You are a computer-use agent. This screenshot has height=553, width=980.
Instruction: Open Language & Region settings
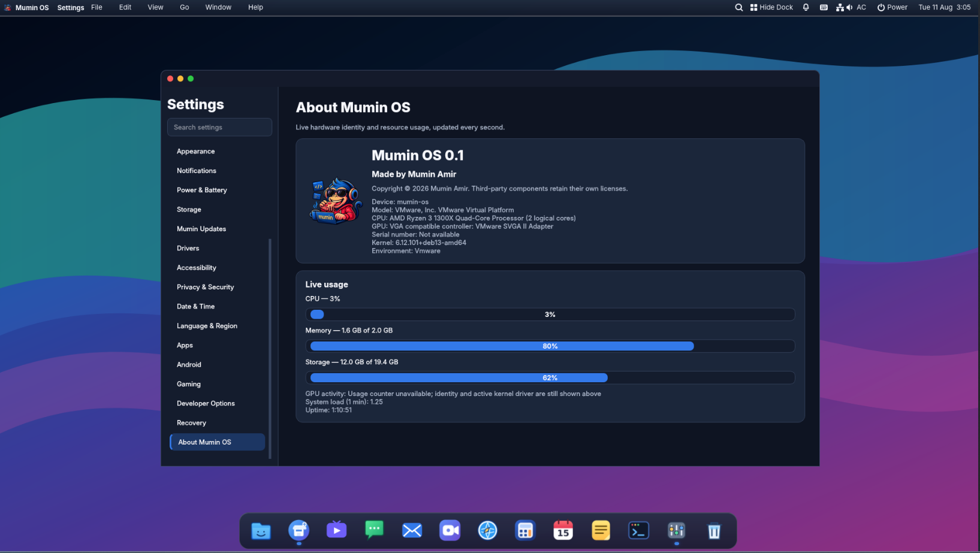(x=218, y=326)
